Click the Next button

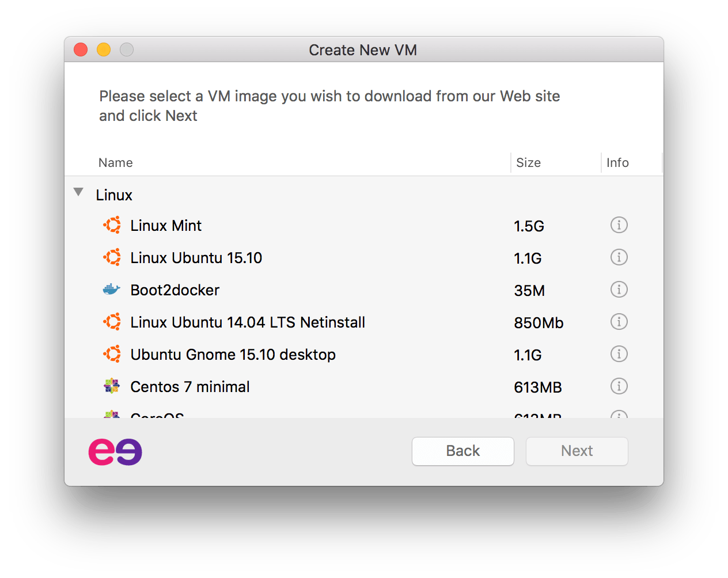point(577,451)
